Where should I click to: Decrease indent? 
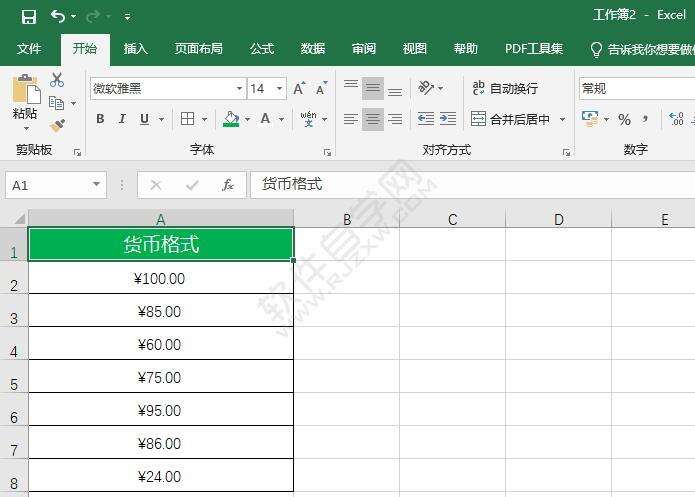pyautogui.click(x=426, y=119)
